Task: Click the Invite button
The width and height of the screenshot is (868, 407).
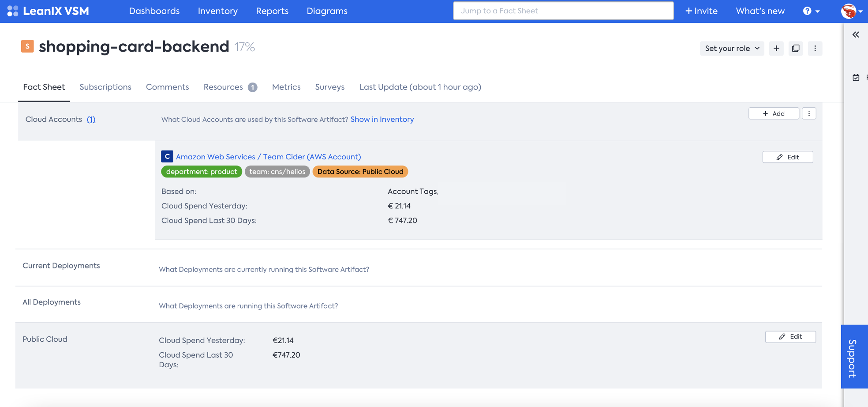Action: point(701,11)
